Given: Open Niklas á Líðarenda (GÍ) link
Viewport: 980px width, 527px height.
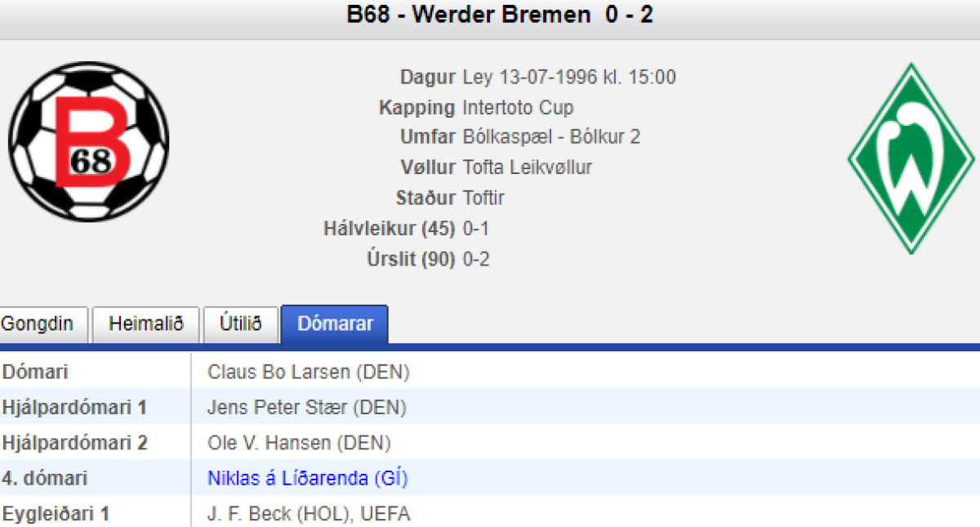Looking at the screenshot, I should (307, 478).
